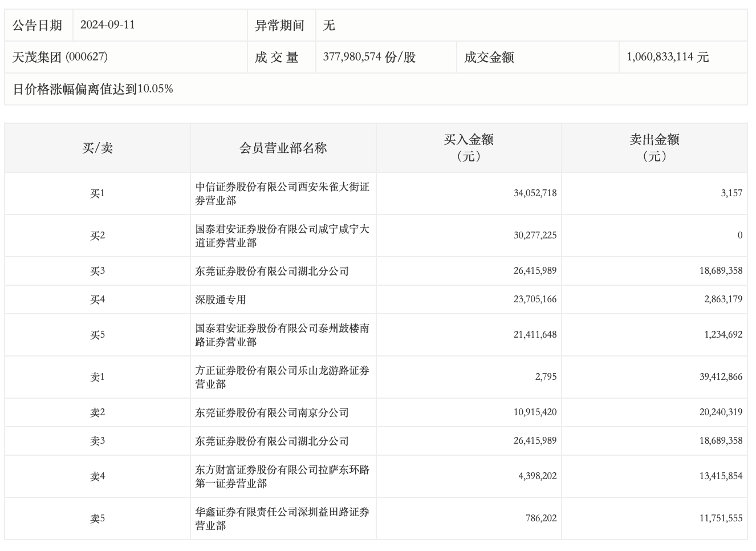Click the 卖出金额 (元) column header
The image size is (756, 551).
point(654,148)
